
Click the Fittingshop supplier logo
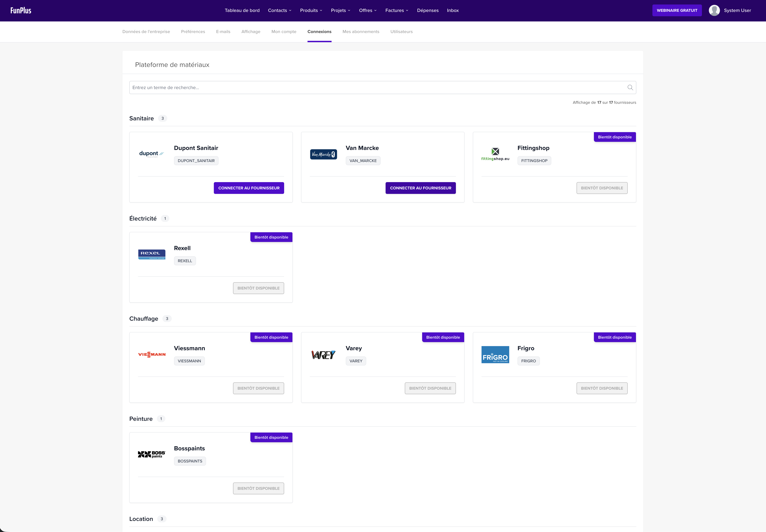[495, 154]
